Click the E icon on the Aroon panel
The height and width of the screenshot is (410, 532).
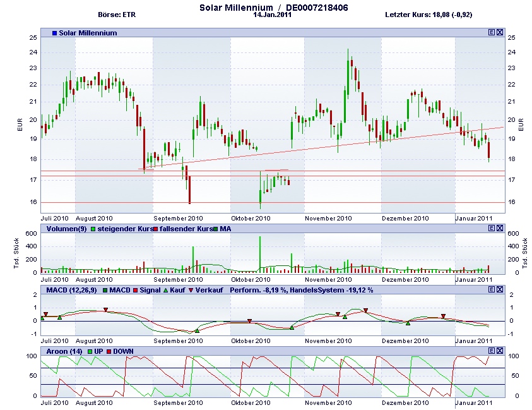click(491, 351)
